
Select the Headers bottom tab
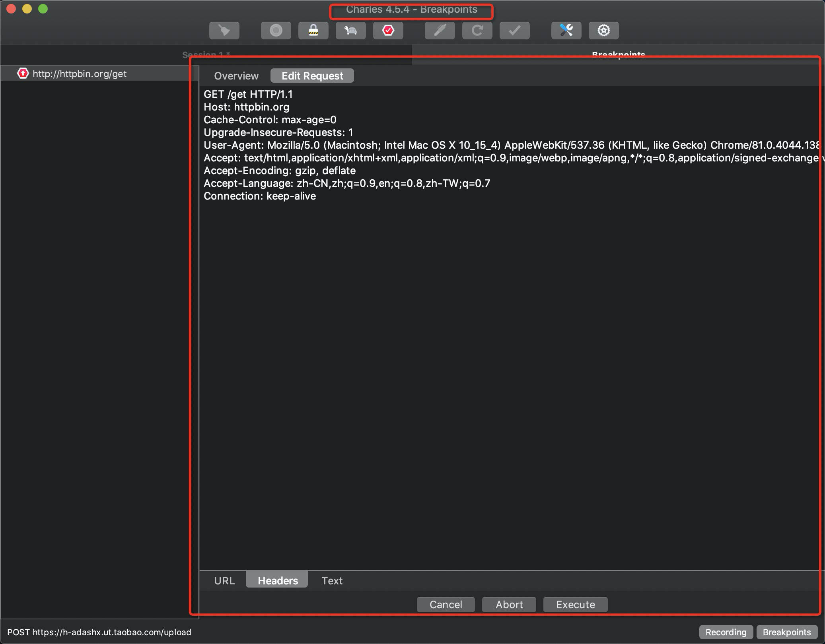tap(278, 580)
